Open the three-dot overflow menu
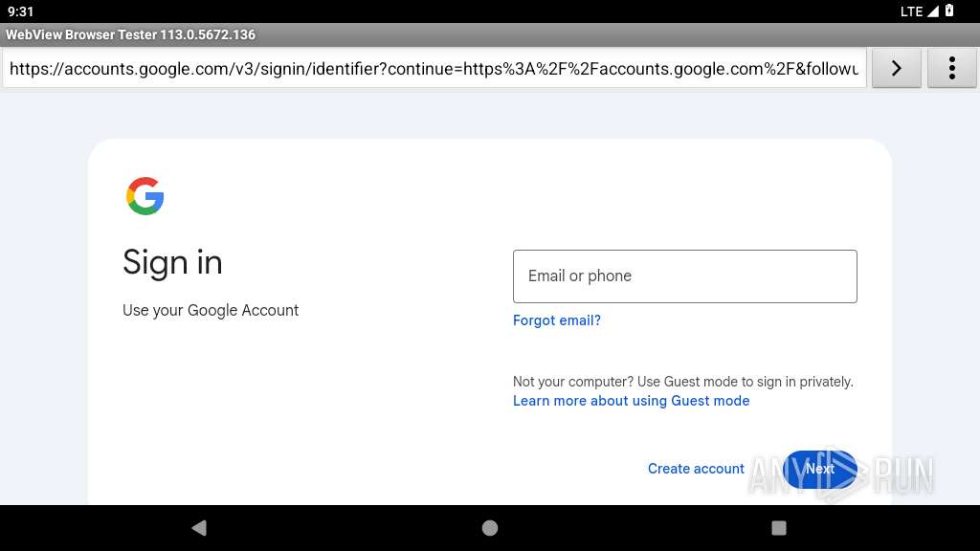980x551 pixels. coord(952,68)
